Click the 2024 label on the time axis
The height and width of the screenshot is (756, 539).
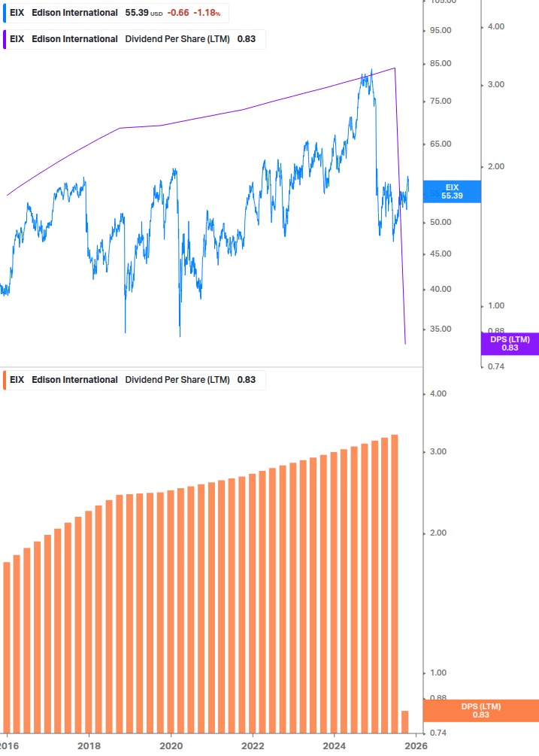[335, 746]
